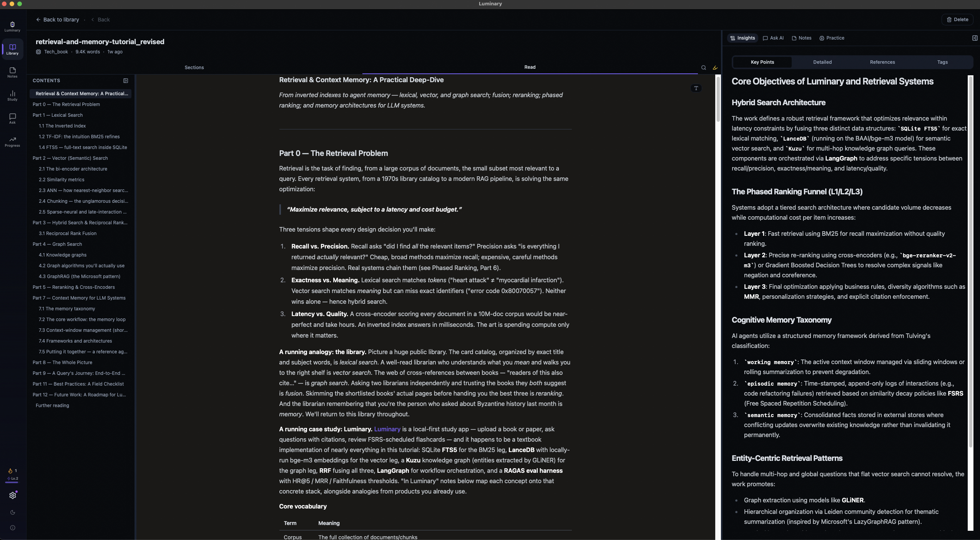Screen dimensions: 980x540
Task: Click the search icon in reader toolbar
Action: [704, 68]
